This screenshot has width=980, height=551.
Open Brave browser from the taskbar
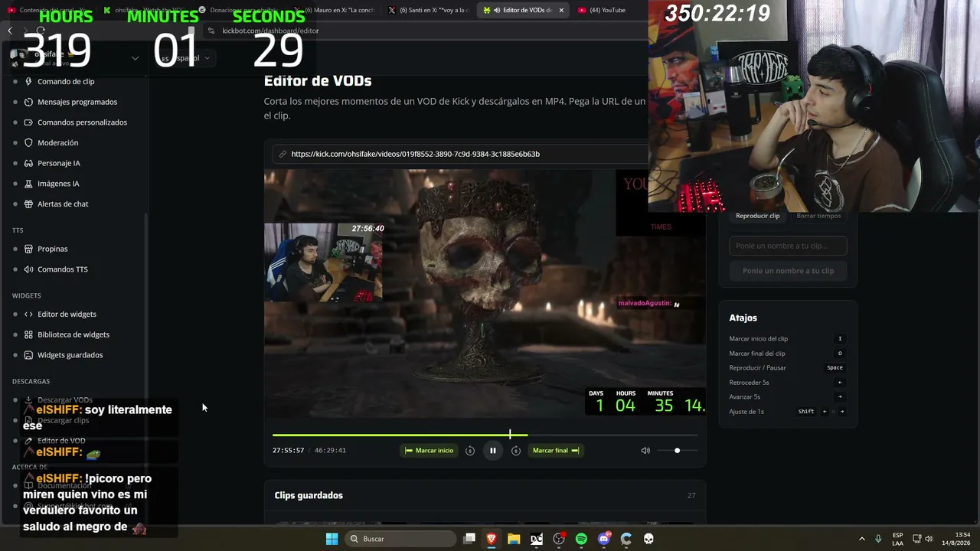pos(492,539)
